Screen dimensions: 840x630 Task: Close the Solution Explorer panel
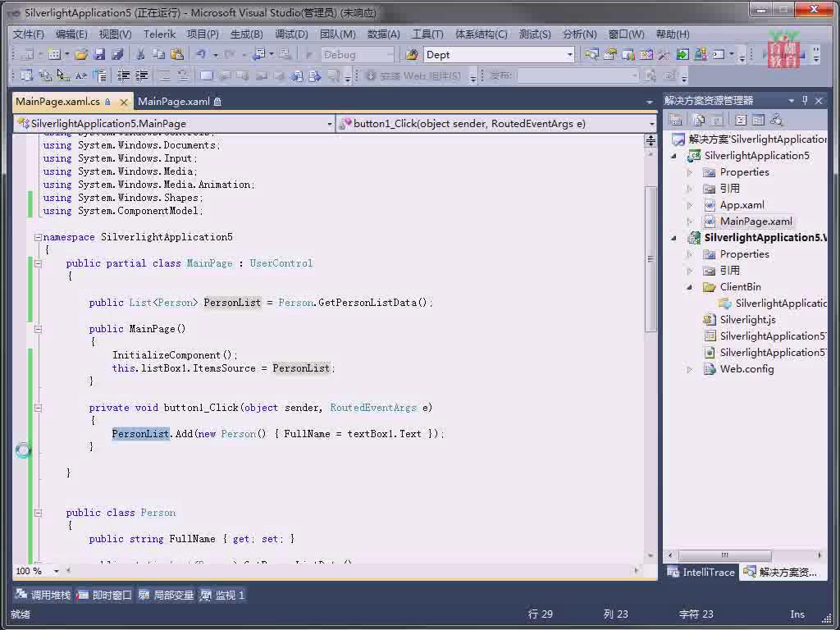coord(819,100)
